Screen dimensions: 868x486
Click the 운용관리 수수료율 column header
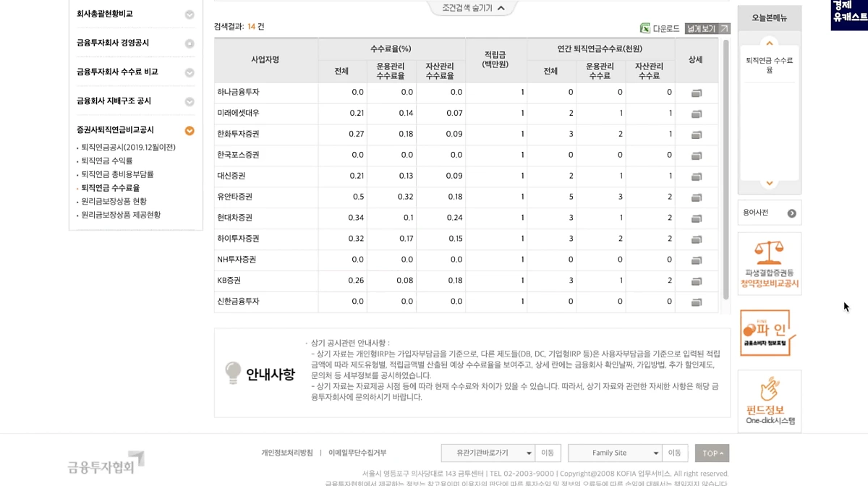tap(391, 70)
